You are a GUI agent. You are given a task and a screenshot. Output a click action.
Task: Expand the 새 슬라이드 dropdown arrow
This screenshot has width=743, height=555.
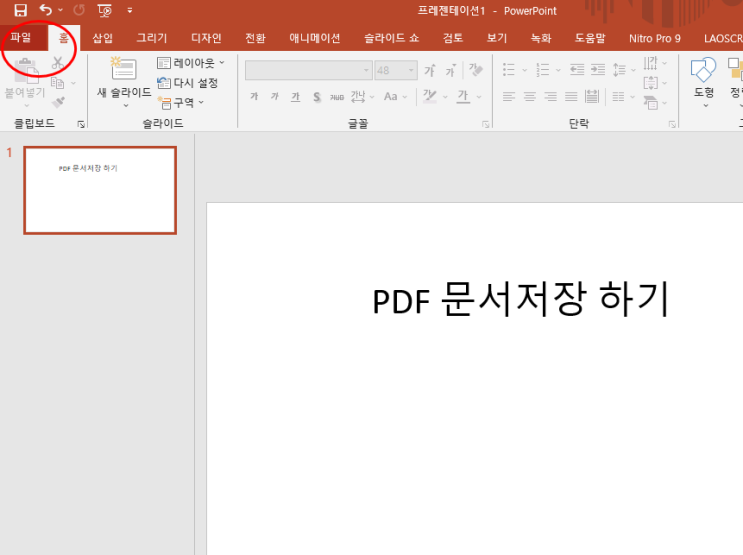coord(126,105)
